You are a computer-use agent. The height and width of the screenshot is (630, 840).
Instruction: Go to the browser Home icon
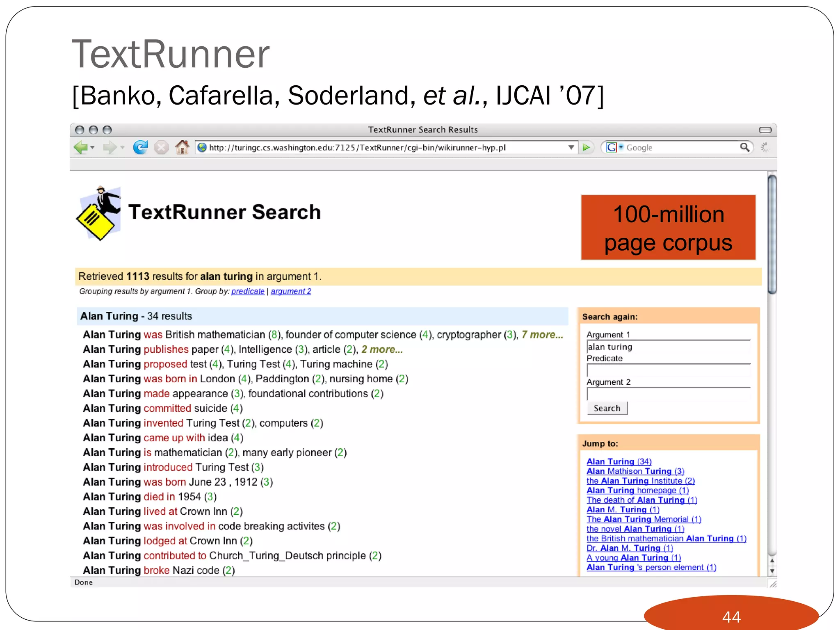click(182, 147)
